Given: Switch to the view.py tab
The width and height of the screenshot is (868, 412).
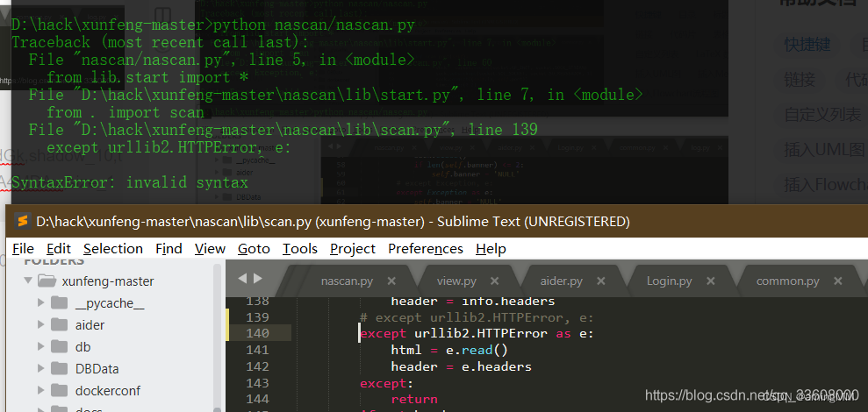Looking at the screenshot, I should [456, 281].
